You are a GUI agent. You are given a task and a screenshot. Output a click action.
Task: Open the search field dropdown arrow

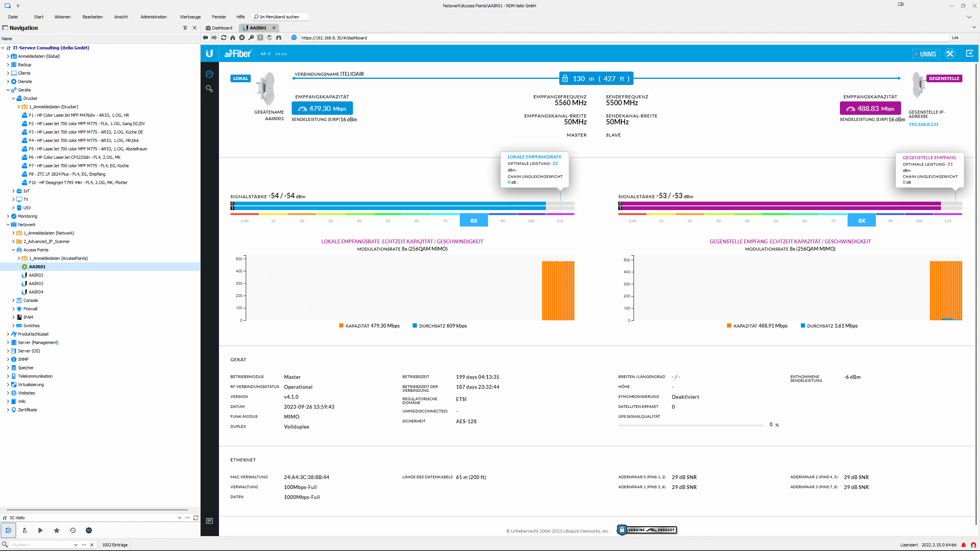coord(75,545)
